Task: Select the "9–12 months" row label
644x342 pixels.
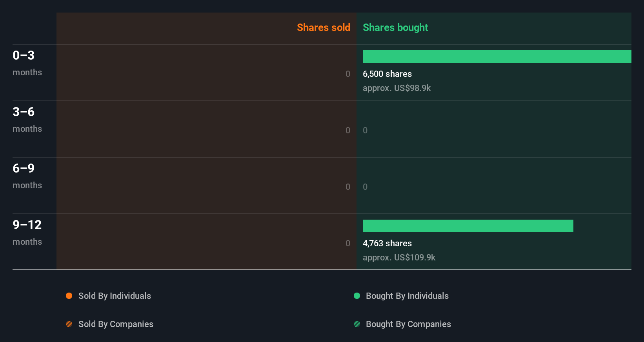Action: pyautogui.click(x=27, y=232)
